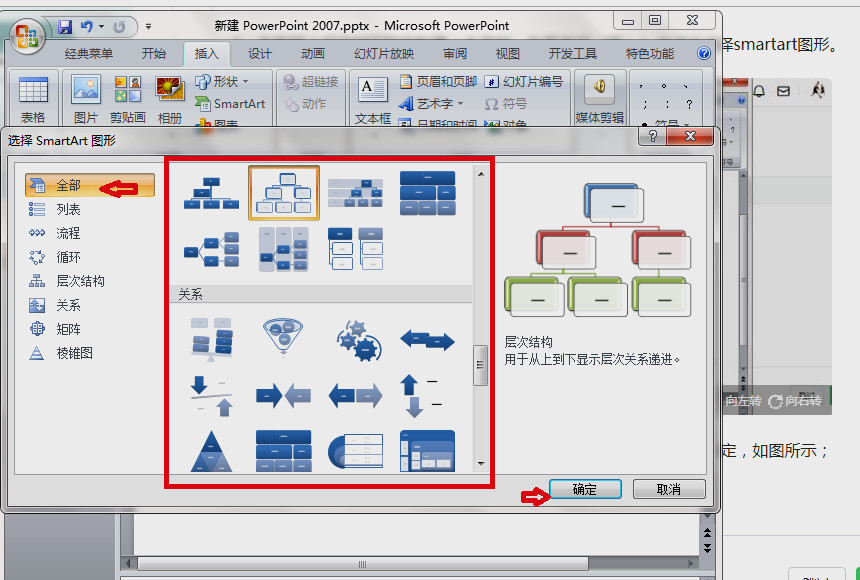Switch to the 开始 tab

(154, 54)
